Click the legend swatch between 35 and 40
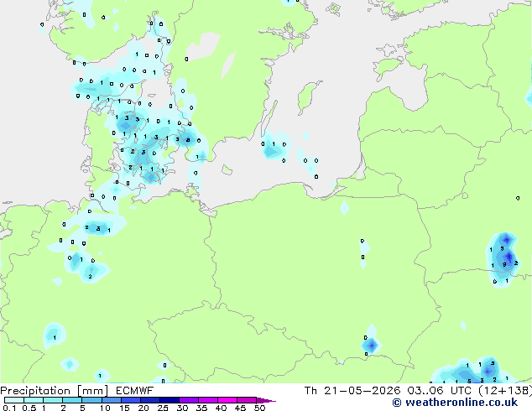The width and height of the screenshot is (532, 411). tap(207, 400)
